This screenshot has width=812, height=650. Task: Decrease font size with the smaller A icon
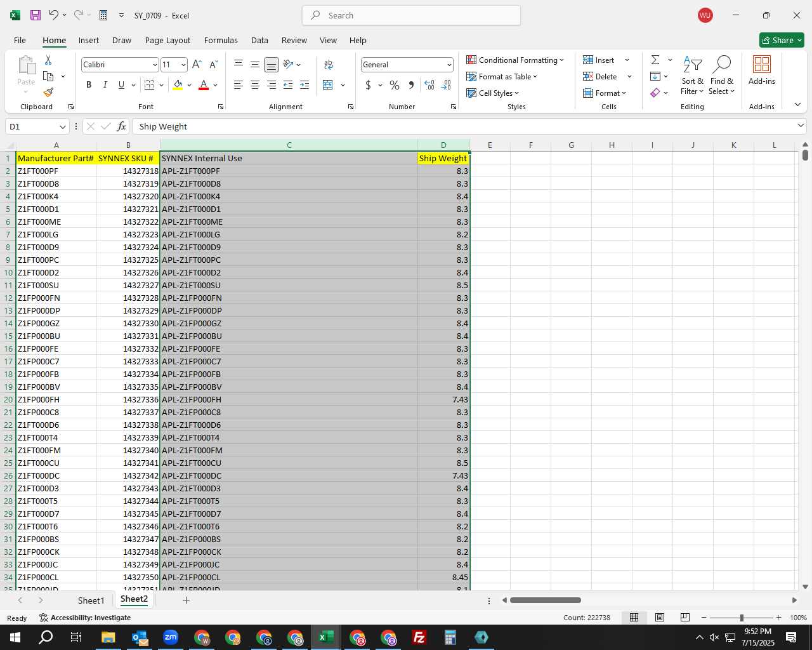[213, 65]
